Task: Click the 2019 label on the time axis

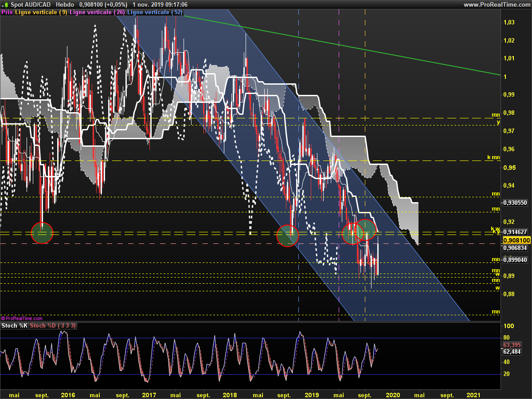Action: [312, 395]
